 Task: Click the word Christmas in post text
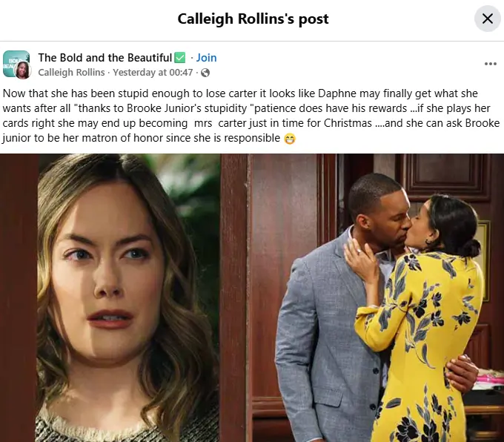[x=348, y=123]
